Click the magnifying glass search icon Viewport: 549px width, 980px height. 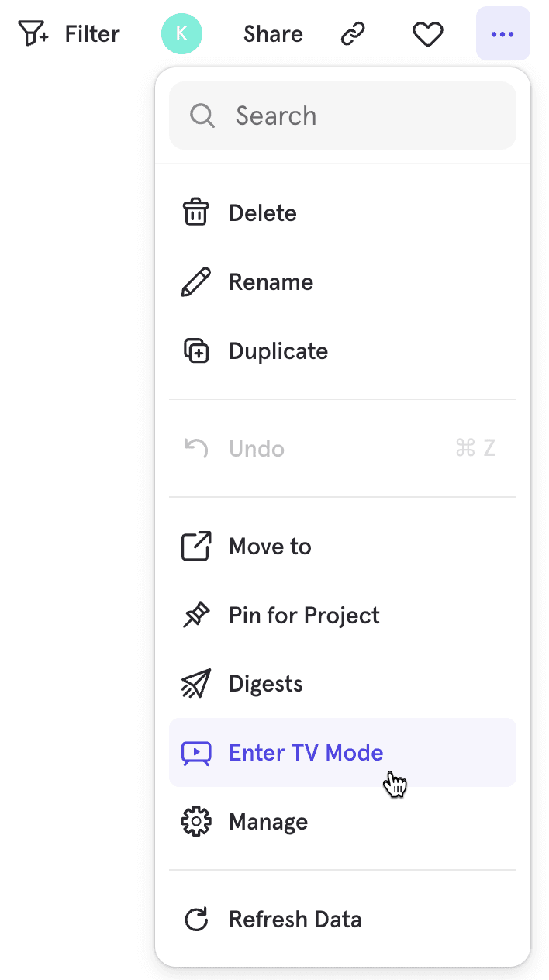[202, 116]
